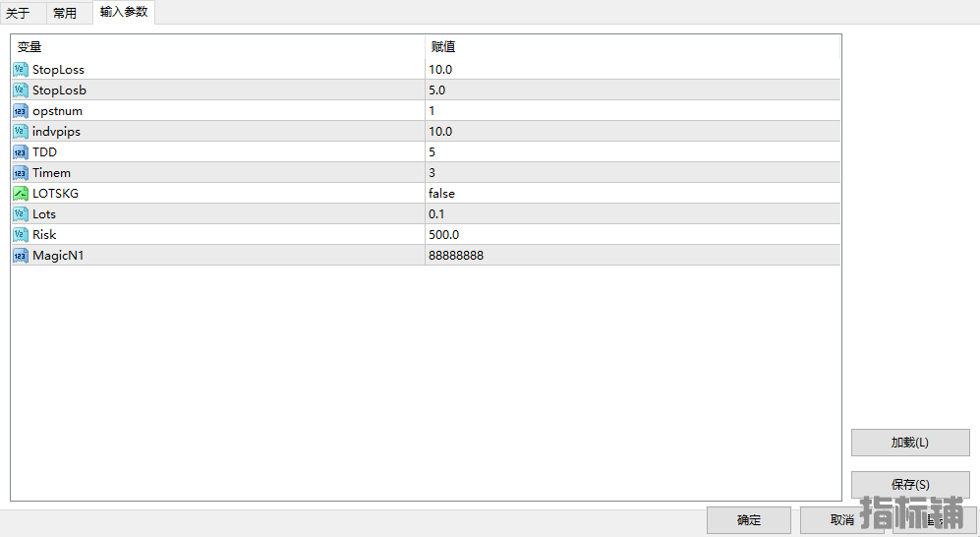
Task: Click the Lots variable icon
Action: pyautogui.click(x=21, y=214)
